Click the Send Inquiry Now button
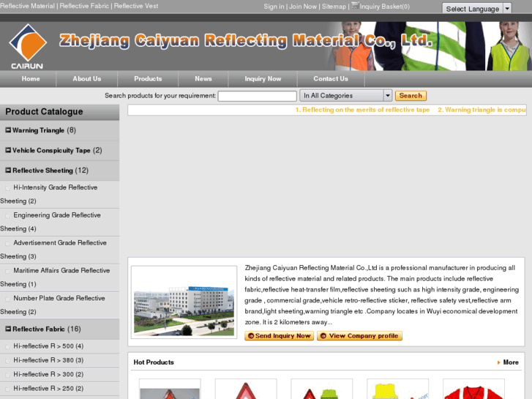Image resolution: width=532 pixels, height=399 pixels. coord(279,336)
